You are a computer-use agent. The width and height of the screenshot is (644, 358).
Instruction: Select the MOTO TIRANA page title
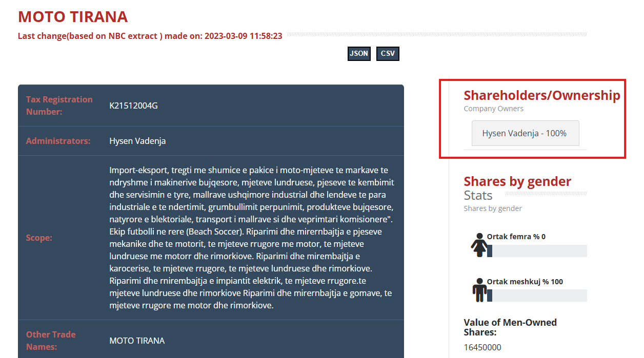(x=73, y=17)
